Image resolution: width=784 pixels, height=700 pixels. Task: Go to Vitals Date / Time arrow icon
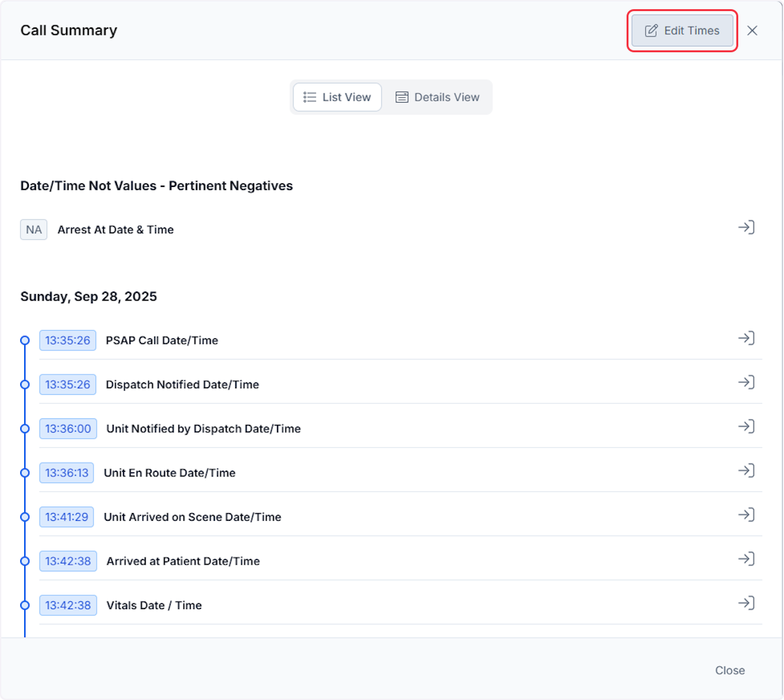(746, 603)
